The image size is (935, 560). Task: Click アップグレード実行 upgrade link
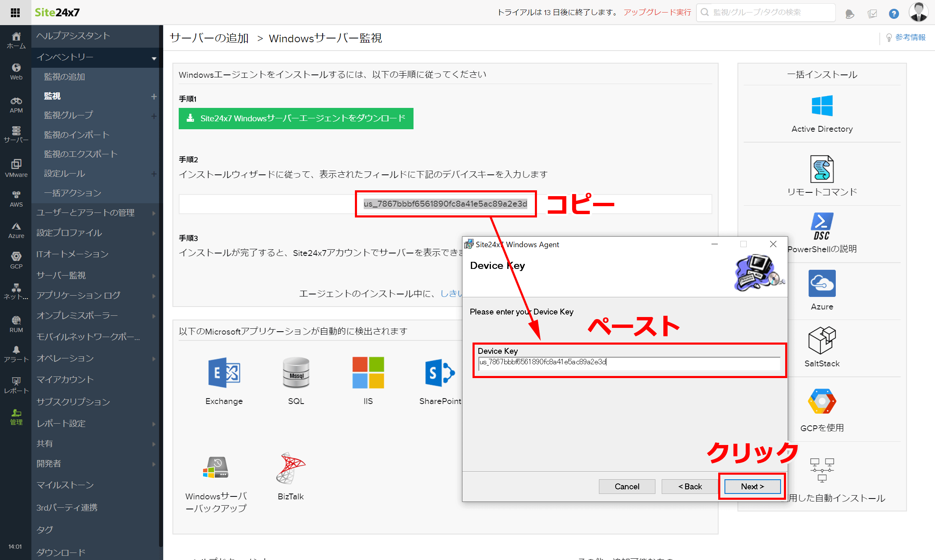point(658,12)
